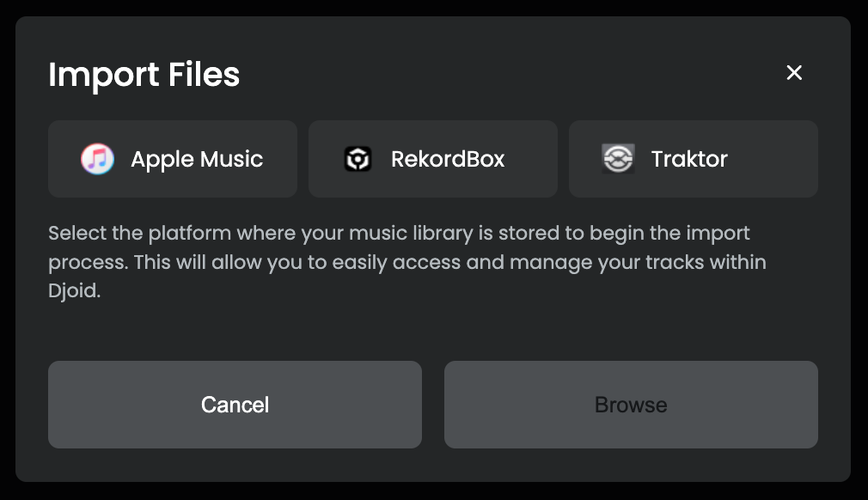Pick Traktor as the library source

[x=694, y=159]
